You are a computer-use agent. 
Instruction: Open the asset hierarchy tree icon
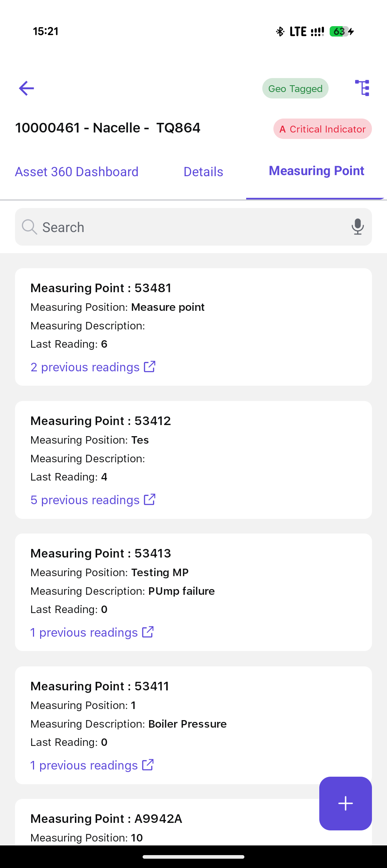[362, 88]
